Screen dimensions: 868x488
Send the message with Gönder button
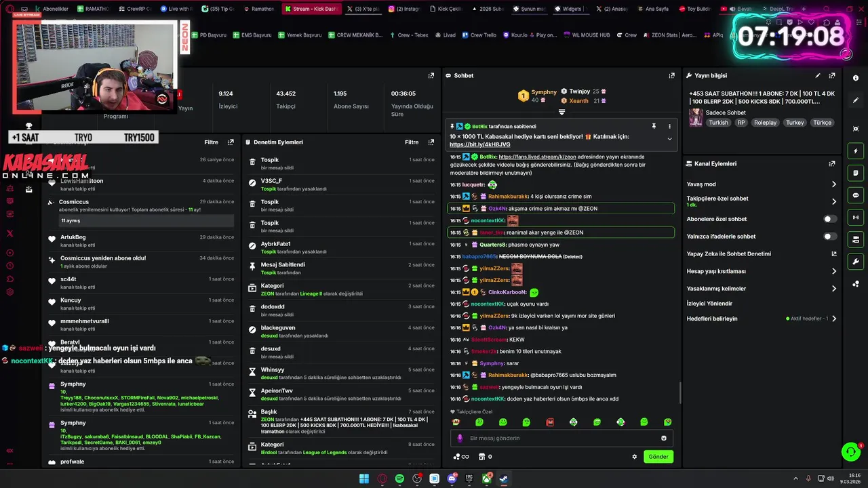[x=658, y=457]
